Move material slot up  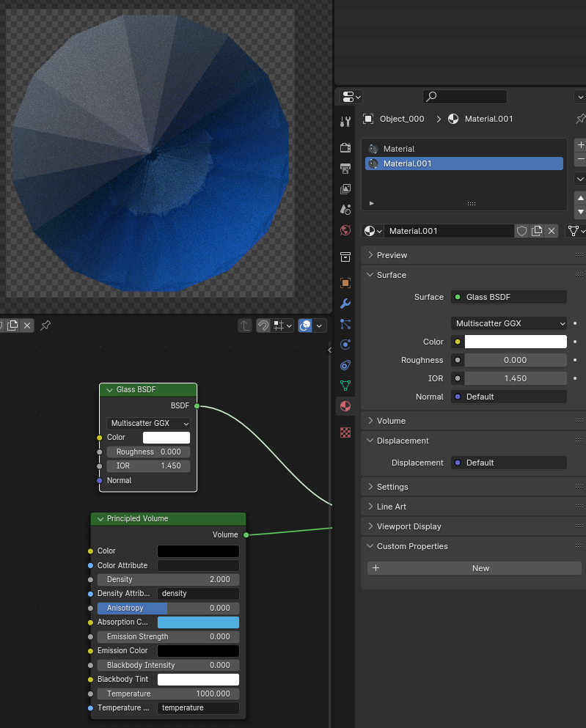coord(580,198)
